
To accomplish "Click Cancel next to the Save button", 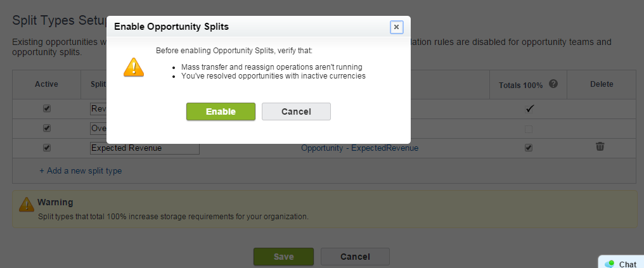I will point(355,257).
